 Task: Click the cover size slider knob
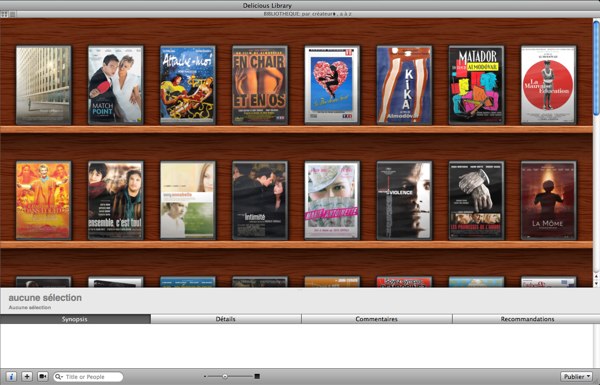coord(225,377)
